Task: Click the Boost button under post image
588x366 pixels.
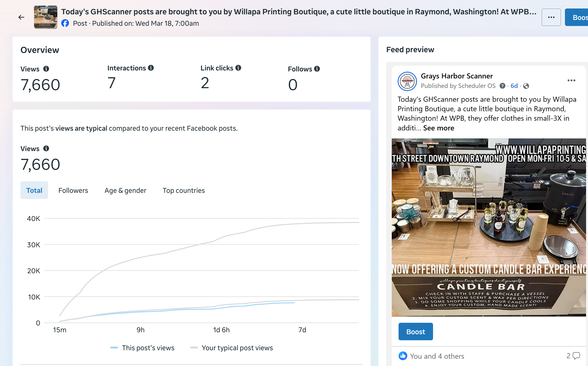Action: click(416, 332)
